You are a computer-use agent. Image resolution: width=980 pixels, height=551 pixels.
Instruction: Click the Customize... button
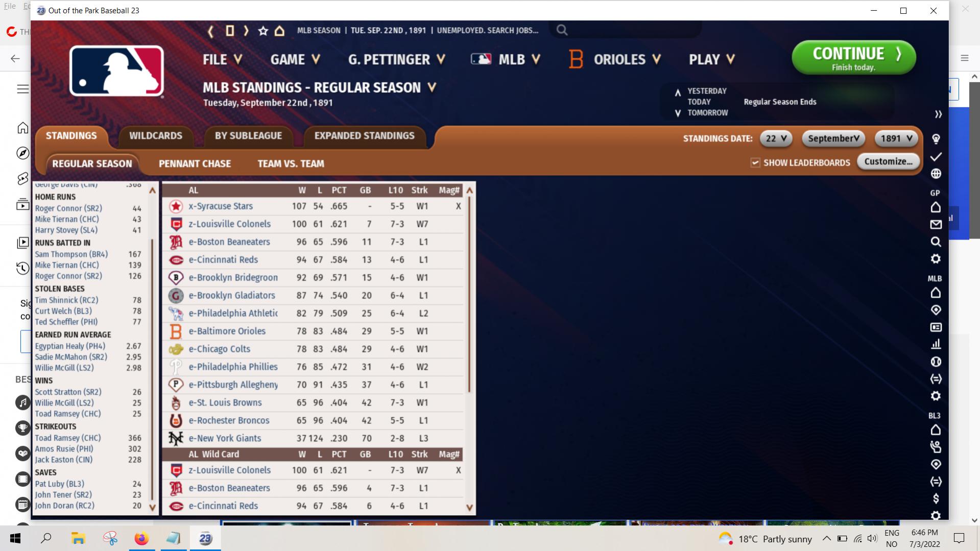(x=889, y=162)
